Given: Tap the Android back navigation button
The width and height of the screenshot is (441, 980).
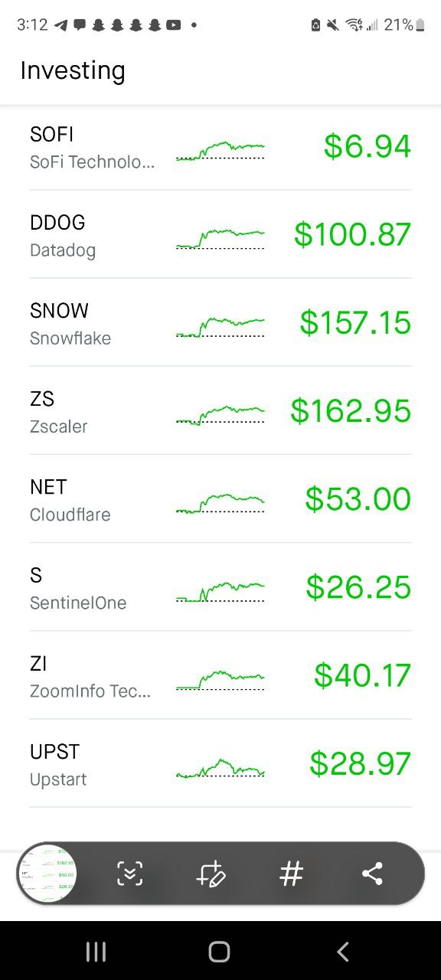Looking at the screenshot, I should tap(343, 952).
